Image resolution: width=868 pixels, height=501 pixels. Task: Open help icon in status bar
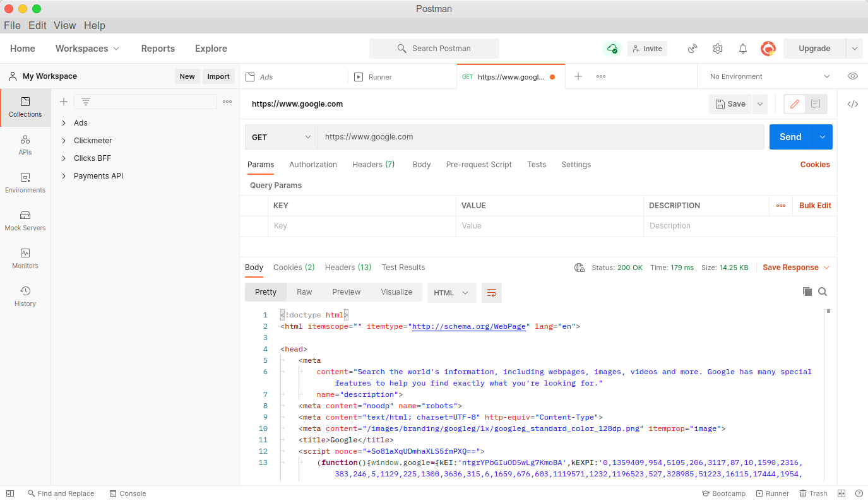[859, 493]
